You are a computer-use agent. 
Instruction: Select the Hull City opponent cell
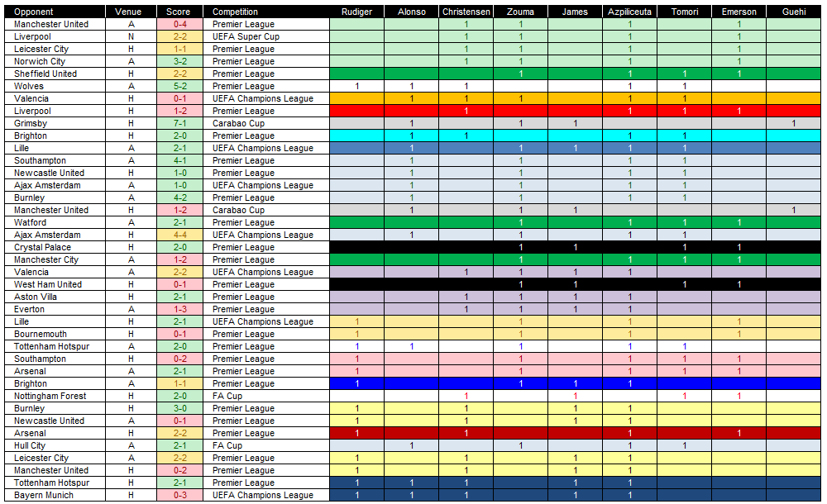[55, 445]
